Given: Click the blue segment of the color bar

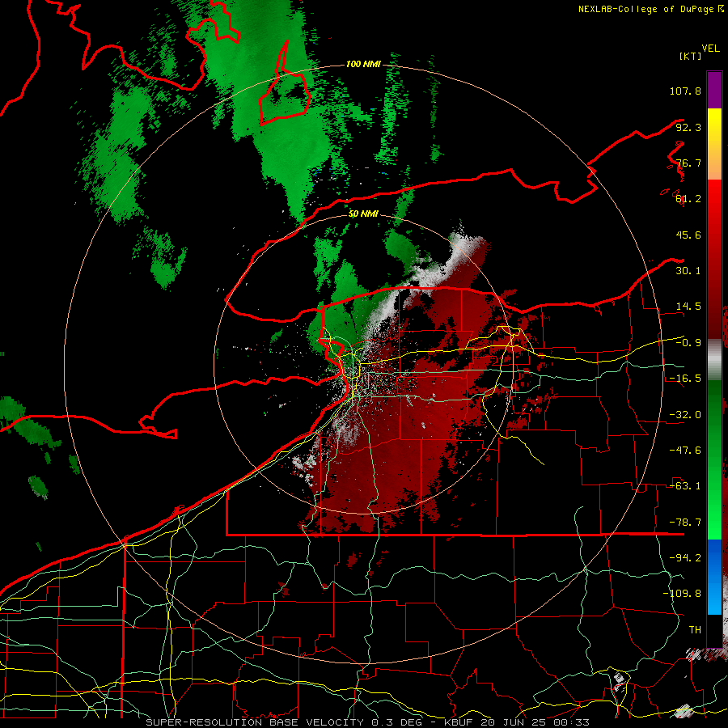Looking at the screenshot, I should 714,577.
